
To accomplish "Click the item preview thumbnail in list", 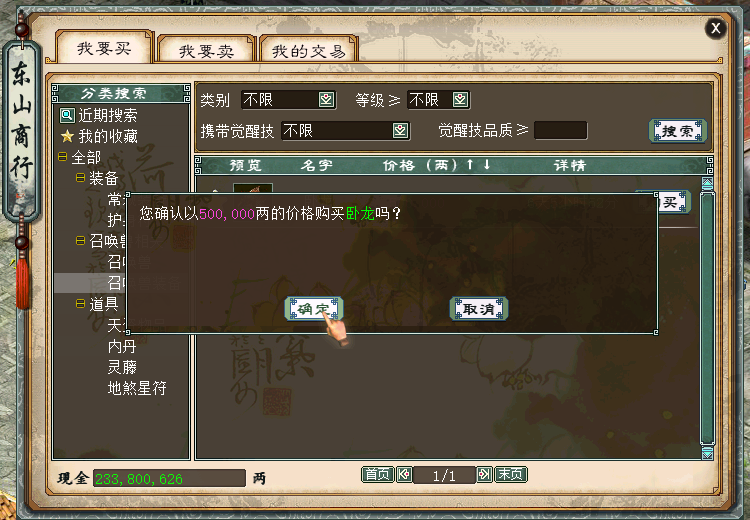I will pos(253,188).
